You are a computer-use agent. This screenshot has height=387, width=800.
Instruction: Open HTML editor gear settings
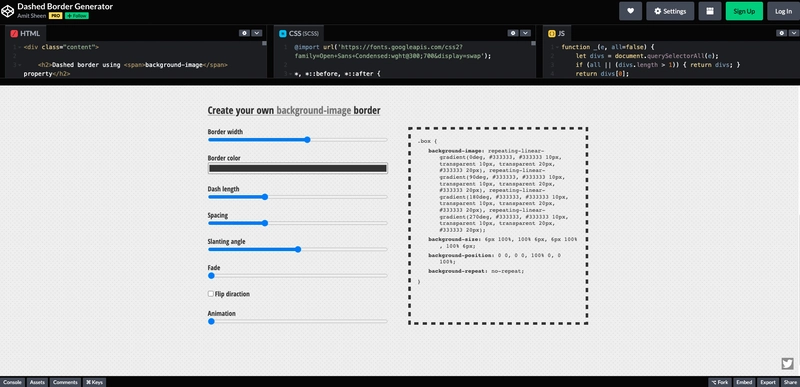click(x=244, y=33)
